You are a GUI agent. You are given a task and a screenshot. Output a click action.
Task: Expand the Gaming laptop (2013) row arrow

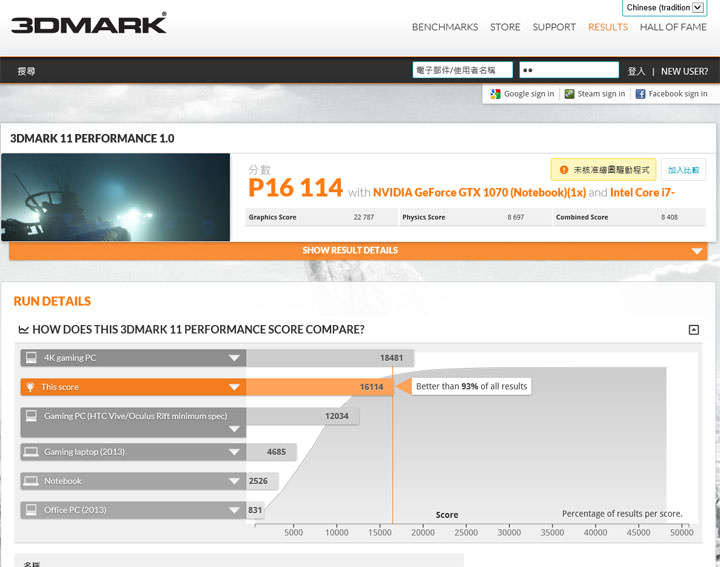[234, 452]
